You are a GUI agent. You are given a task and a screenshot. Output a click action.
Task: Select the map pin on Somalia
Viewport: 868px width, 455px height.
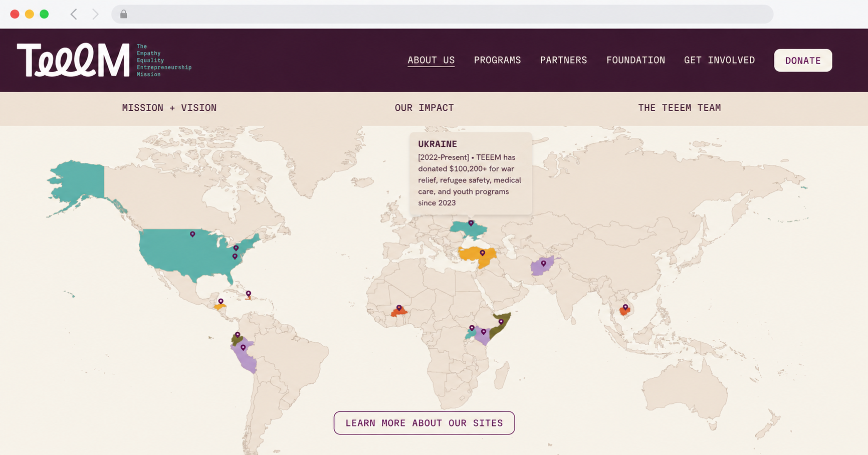[501, 322]
